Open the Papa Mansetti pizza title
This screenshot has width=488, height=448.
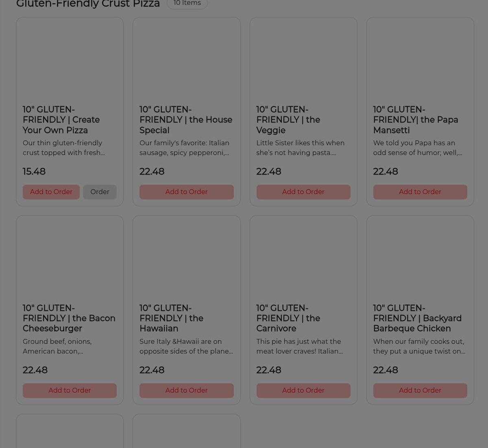tap(415, 120)
